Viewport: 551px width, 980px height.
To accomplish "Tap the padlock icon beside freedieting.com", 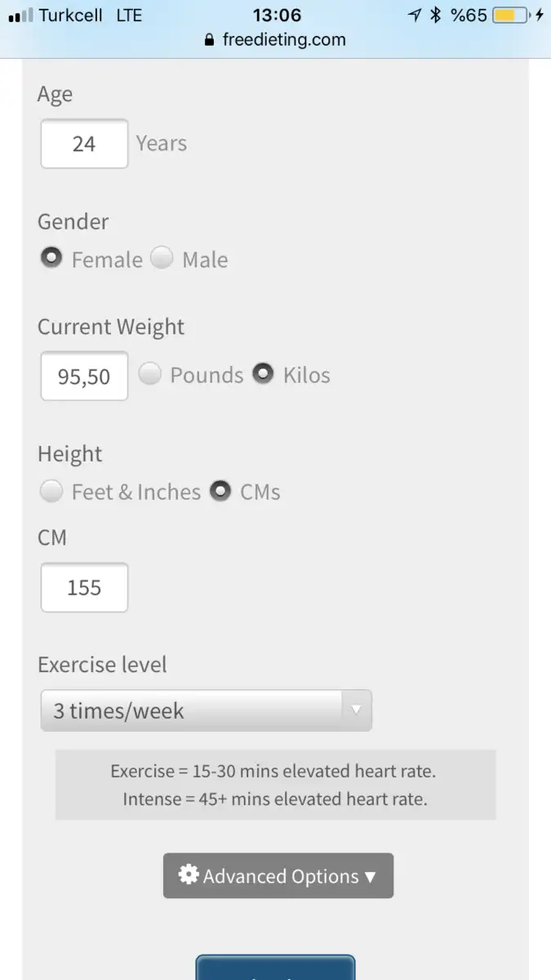I will 210,40.
